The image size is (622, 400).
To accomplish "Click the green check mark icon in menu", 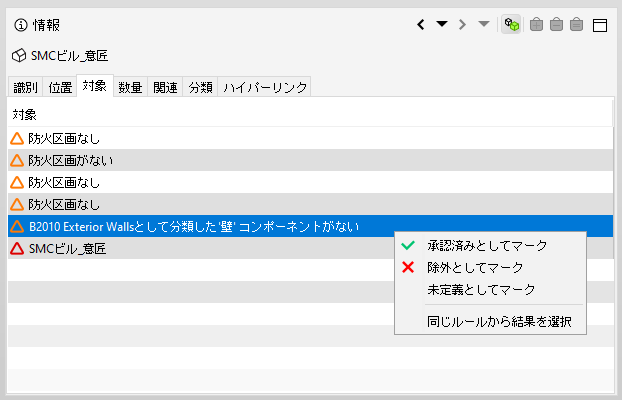I will pos(408,246).
